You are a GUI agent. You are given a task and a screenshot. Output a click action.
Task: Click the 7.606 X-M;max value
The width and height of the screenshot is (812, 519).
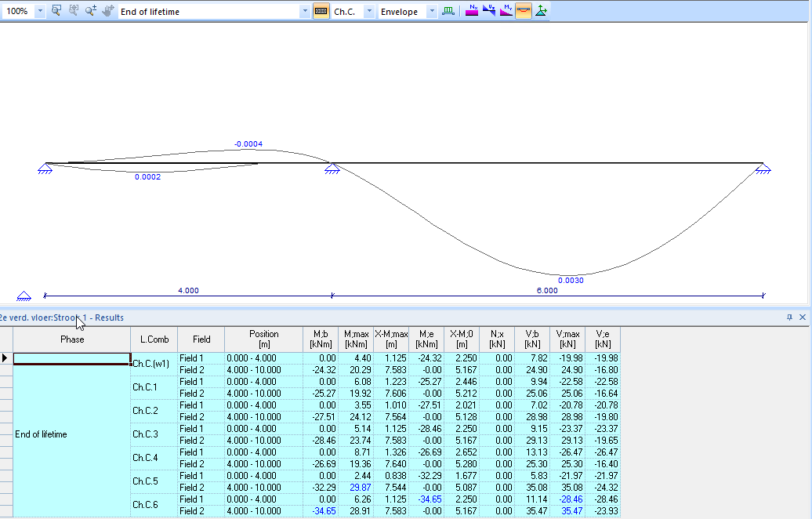click(396, 394)
